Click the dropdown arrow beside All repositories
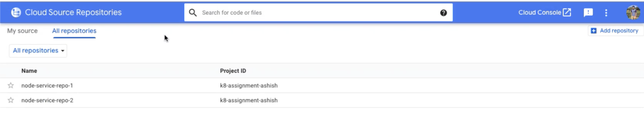Viewport: 644px width, 137px height. (63, 51)
